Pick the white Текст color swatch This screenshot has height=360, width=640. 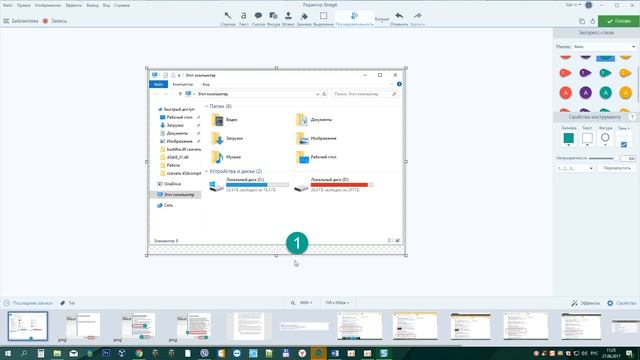coord(587,138)
